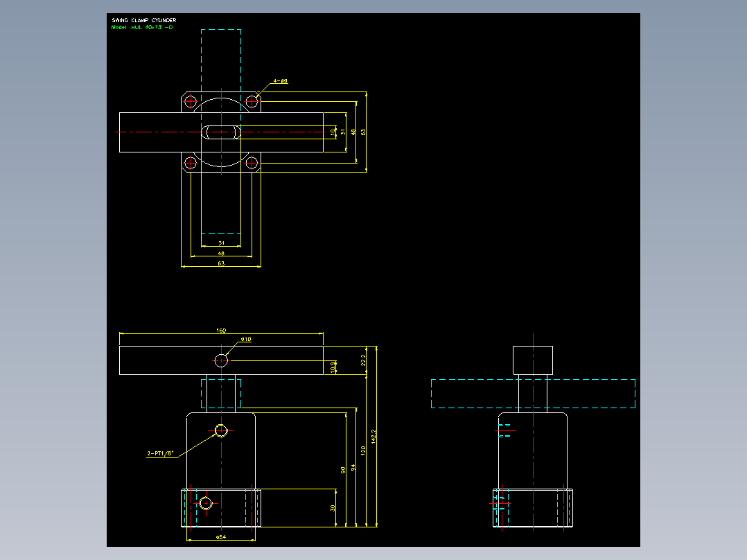Select the "94" vertical dimension text
Viewport: 747px width, 560px height.
[353, 468]
